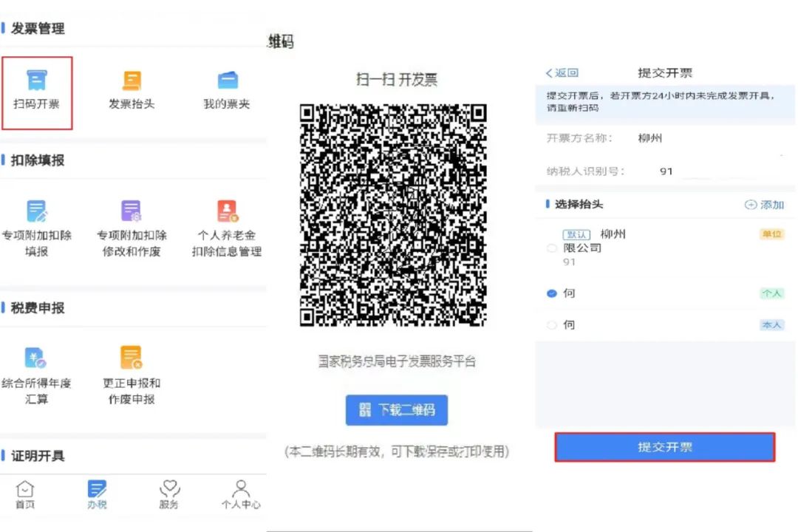Go to 首页 home tab
This screenshot has width=798, height=532.
tap(24, 495)
